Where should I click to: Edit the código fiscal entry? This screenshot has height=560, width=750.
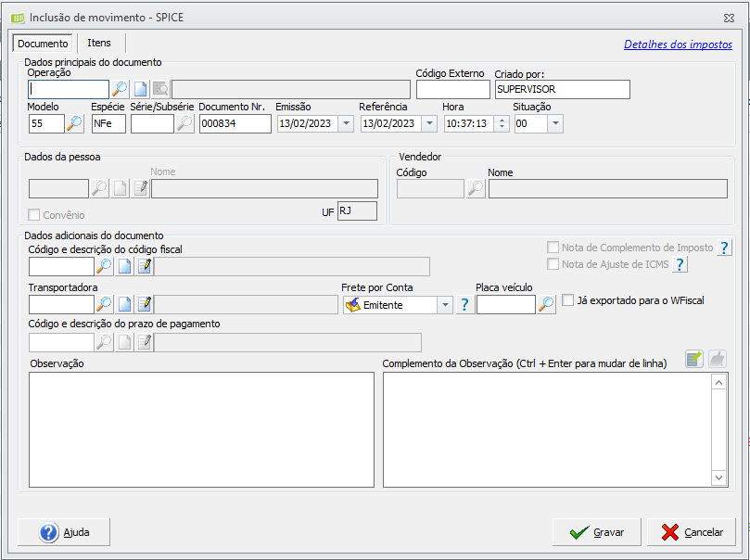point(145,266)
